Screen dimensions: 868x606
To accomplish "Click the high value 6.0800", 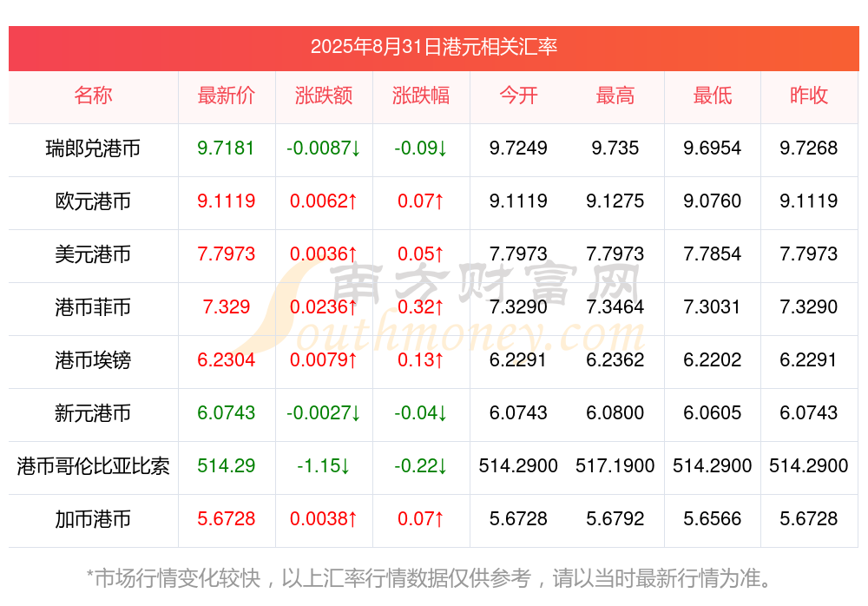I will tap(615, 412).
